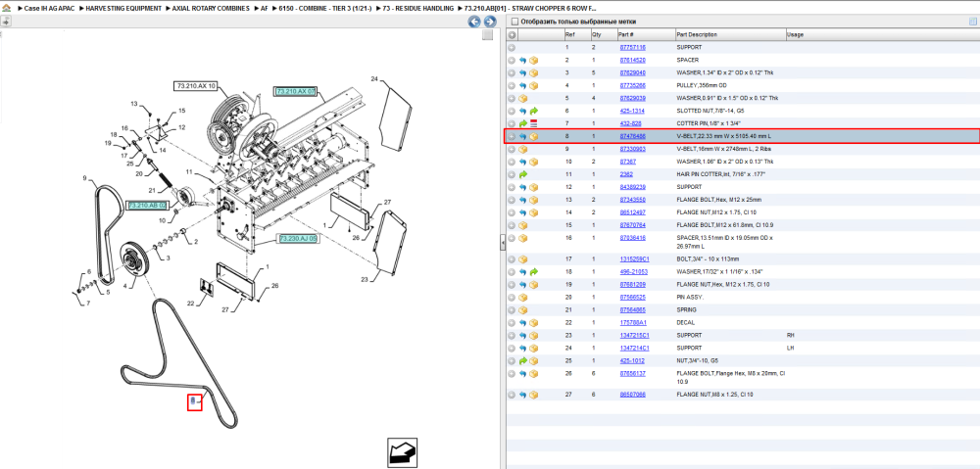Open diagram reference link 73.230.AJ 05
The height and width of the screenshot is (469, 980).
click(x=298, y=239)
